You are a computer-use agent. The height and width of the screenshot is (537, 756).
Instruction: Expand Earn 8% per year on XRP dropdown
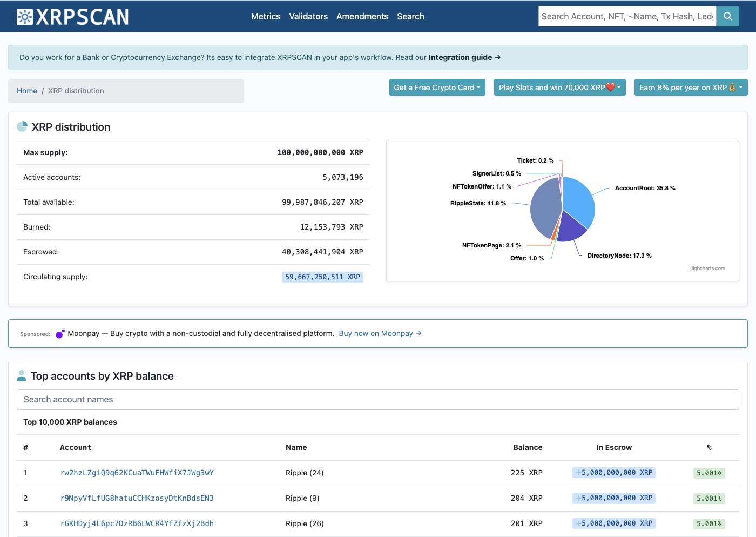coord(691,88)
